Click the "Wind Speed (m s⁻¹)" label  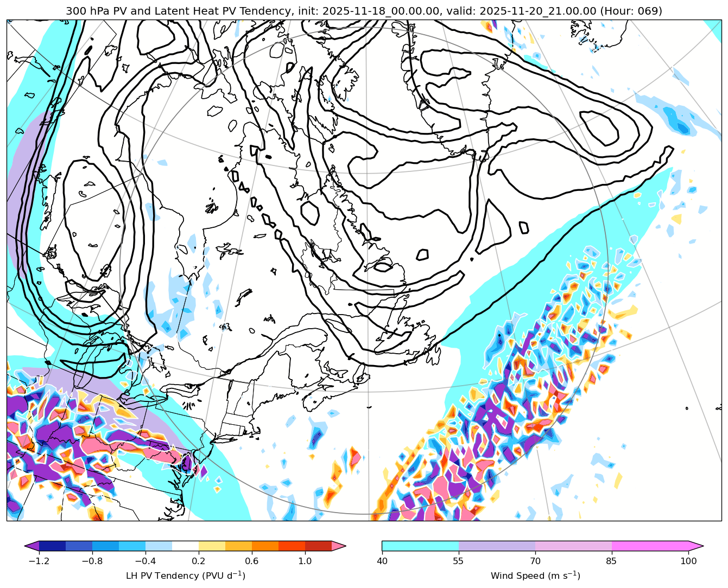click(535, 576)
